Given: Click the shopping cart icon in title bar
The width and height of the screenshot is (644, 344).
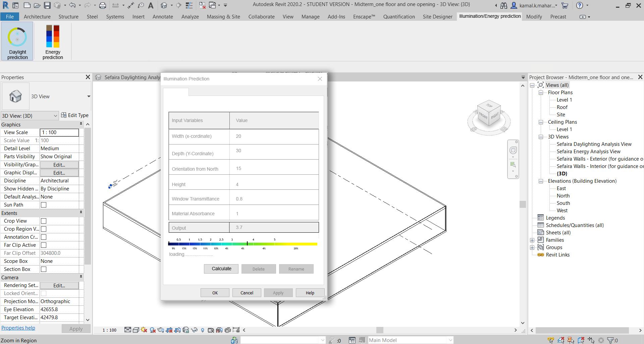Looking at the screenshot, I should click(565, 5).
